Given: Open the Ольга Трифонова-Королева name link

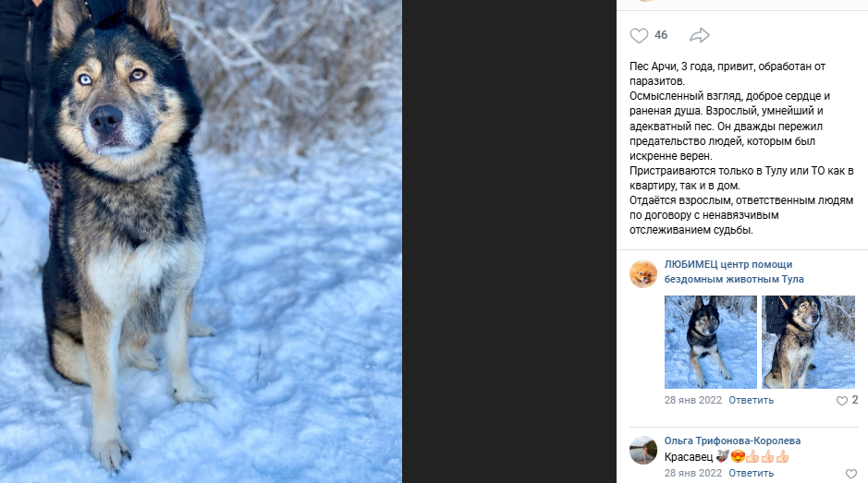Looking at the screenshot, I should coord(732,441).
